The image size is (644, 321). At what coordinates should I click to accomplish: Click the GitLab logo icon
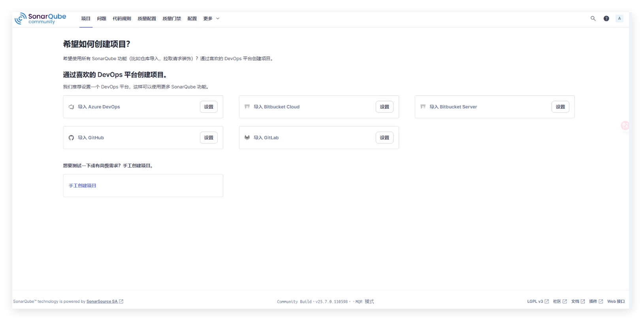pos(247,138)
